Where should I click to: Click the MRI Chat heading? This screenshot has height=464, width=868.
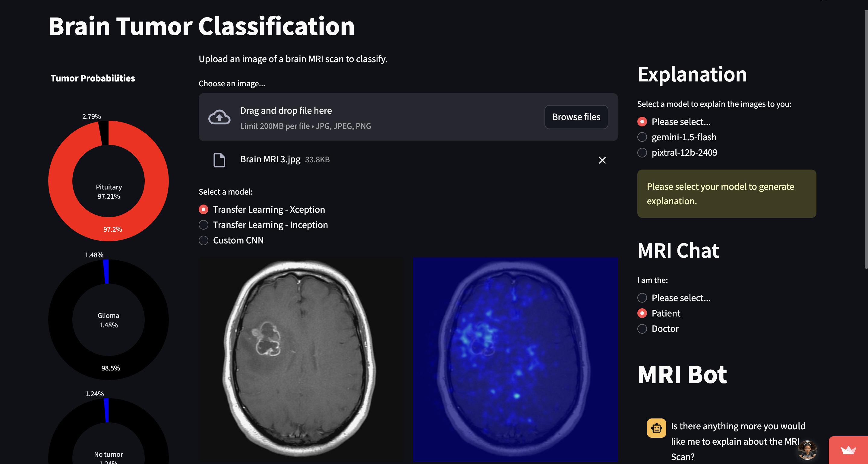pyautogui.click(x=678, y=250)
